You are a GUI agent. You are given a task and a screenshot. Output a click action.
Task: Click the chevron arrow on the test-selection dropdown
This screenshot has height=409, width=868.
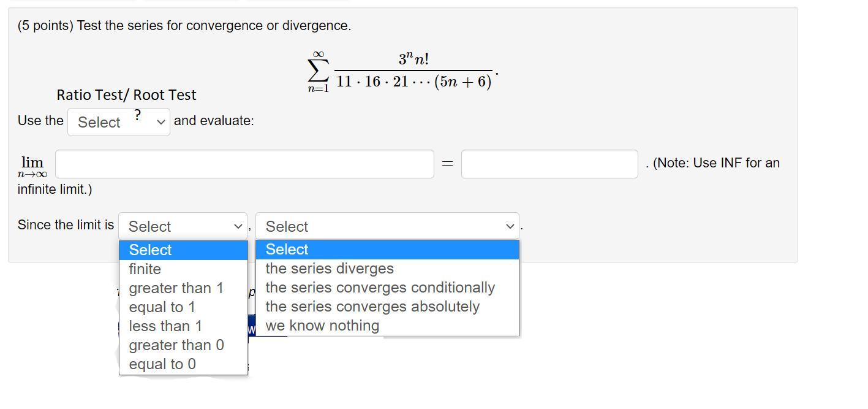[x=161, y=122]
